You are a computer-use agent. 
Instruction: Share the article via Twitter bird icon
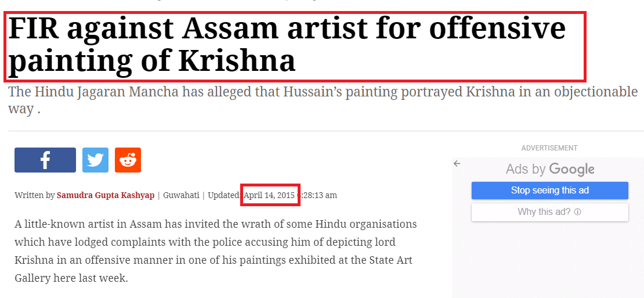(95, 160)
